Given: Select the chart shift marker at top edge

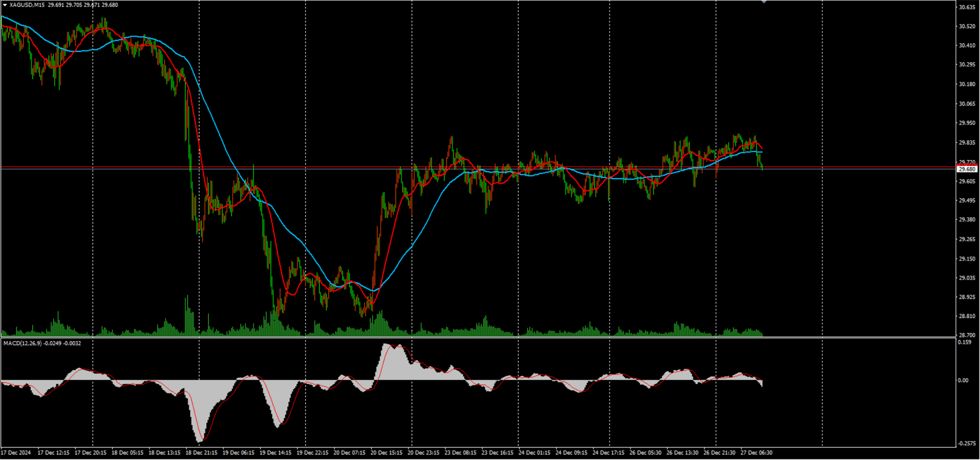Looking at the screenshot, I should tap(764, 2).
